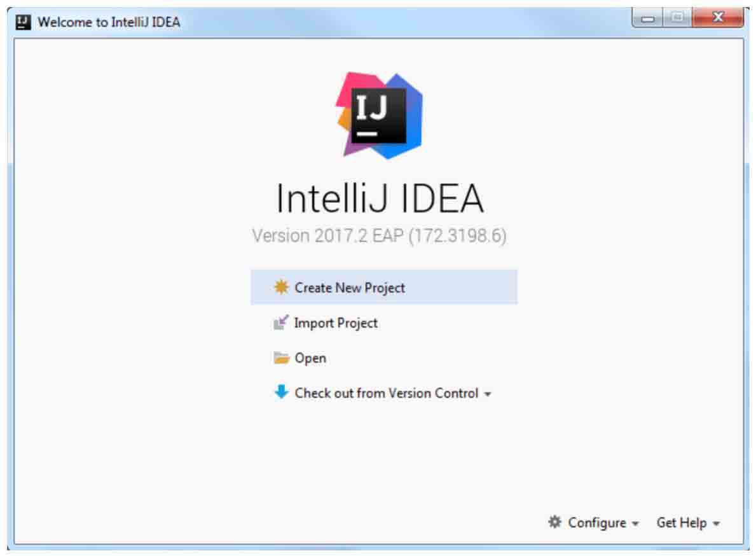Click the IntelliJ icon in the title bar
Image resolution: width=756 pixels, height=556 pixels.
point(23,22)
